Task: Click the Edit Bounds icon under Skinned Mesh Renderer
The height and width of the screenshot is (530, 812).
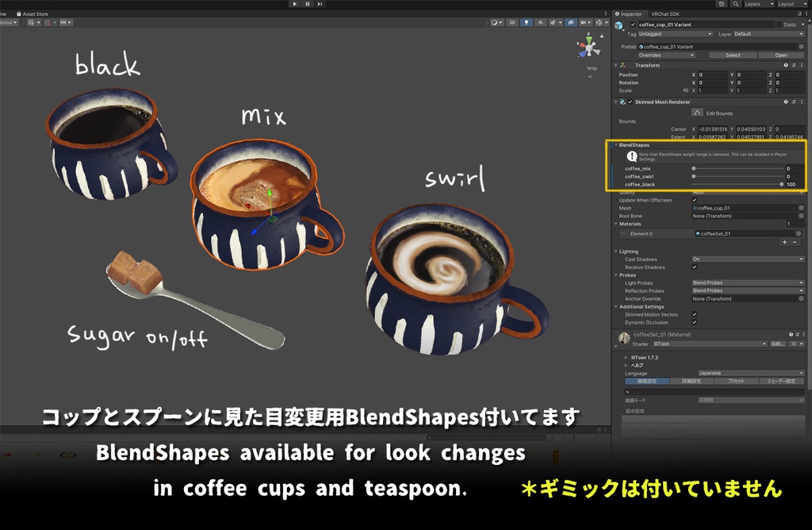Action: pyautogui.click(x=698, y=112)
